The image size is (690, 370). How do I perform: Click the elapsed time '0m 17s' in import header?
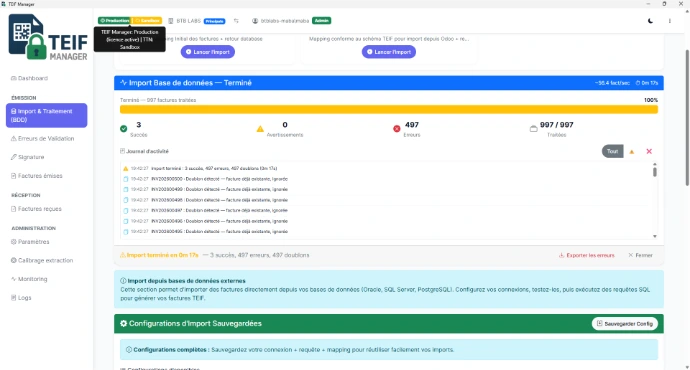(647, 83)
